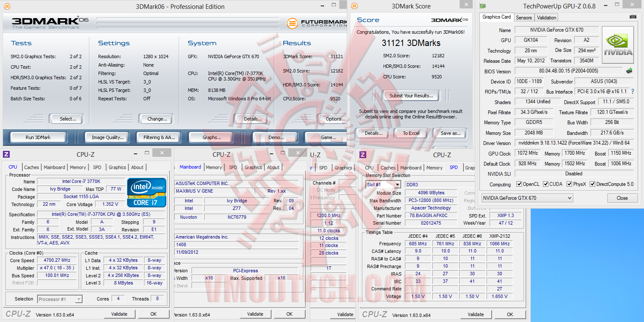Click the Core Speed value 4700.27 MHz
The width and height of the screenshot is (644, 322).
(x=58, y=260)
